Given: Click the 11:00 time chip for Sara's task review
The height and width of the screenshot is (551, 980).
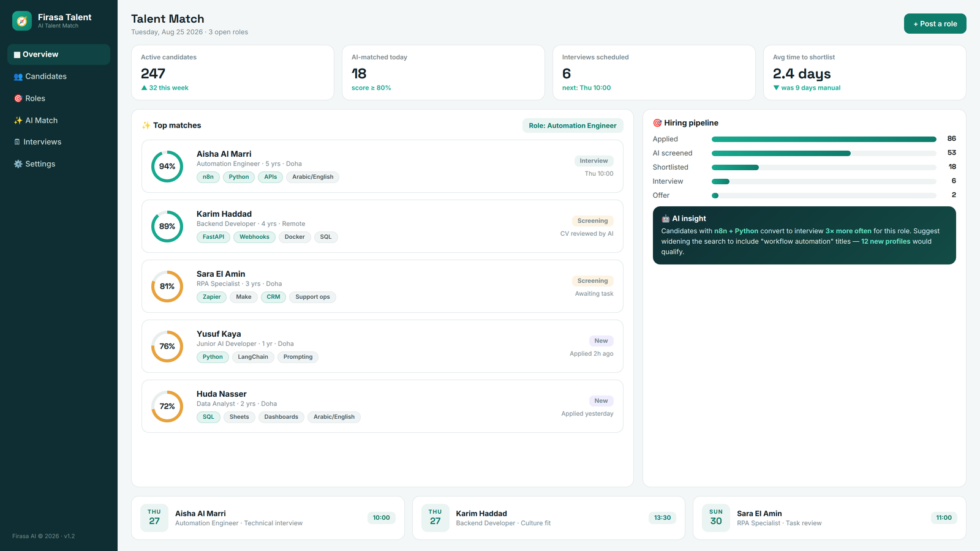Looking at the screenshot, I should tap(944, 518).
